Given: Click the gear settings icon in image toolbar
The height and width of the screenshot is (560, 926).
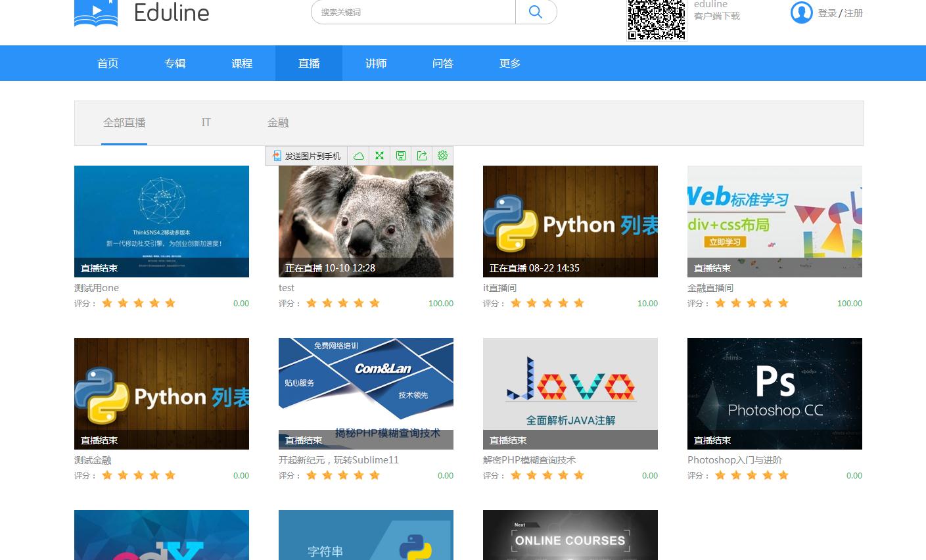Looking at the screenshot, I should (x=442, y=156).
